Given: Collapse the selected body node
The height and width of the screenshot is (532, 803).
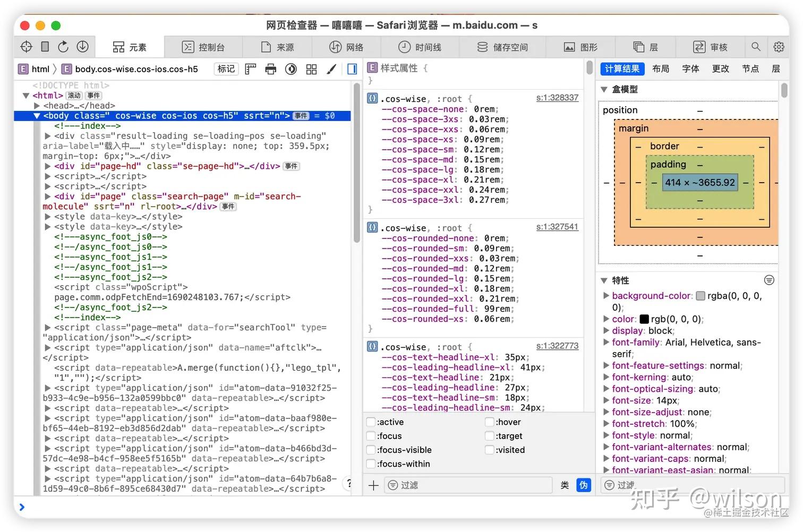Looking at the screenshot, I should tap(37, 116).
